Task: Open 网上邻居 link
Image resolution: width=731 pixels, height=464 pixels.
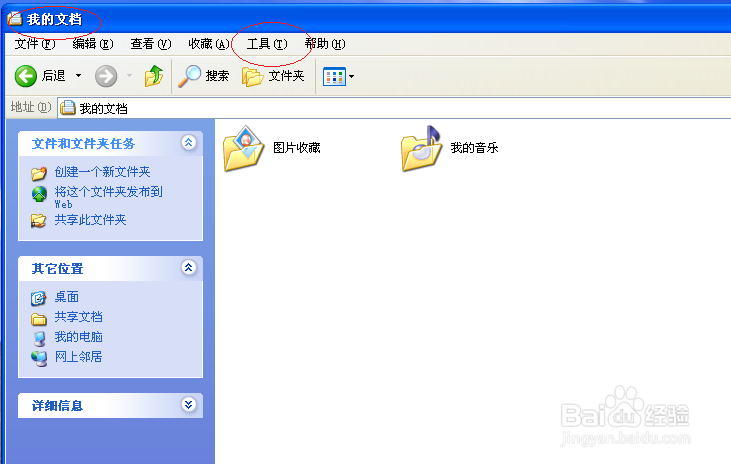Action: pos(78,357)
